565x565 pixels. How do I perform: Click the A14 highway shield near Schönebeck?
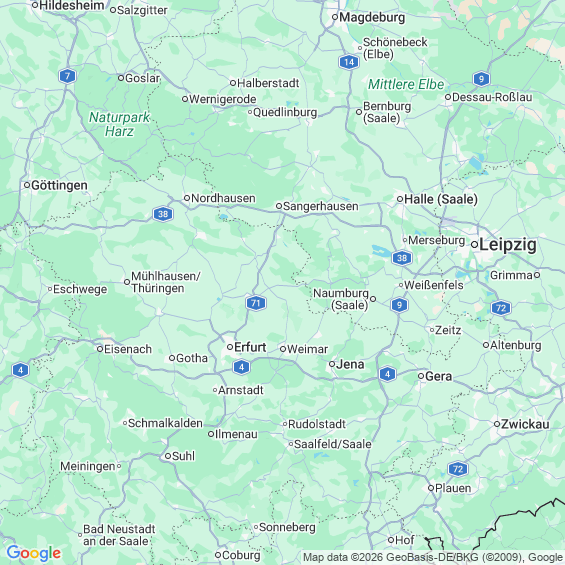coord(349,62)
